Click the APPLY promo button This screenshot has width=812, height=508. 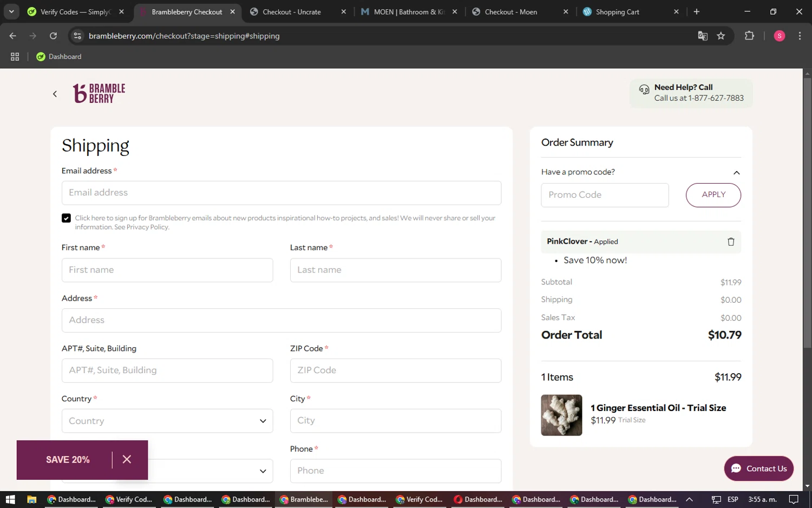pyautogui.click(x=713, y=195)
